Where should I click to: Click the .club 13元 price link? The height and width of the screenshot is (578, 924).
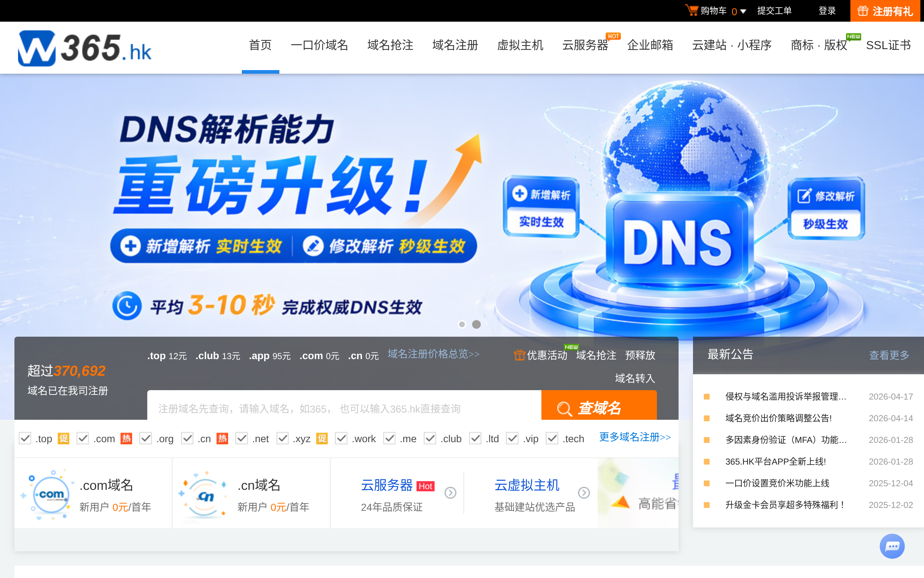point(218,356)
